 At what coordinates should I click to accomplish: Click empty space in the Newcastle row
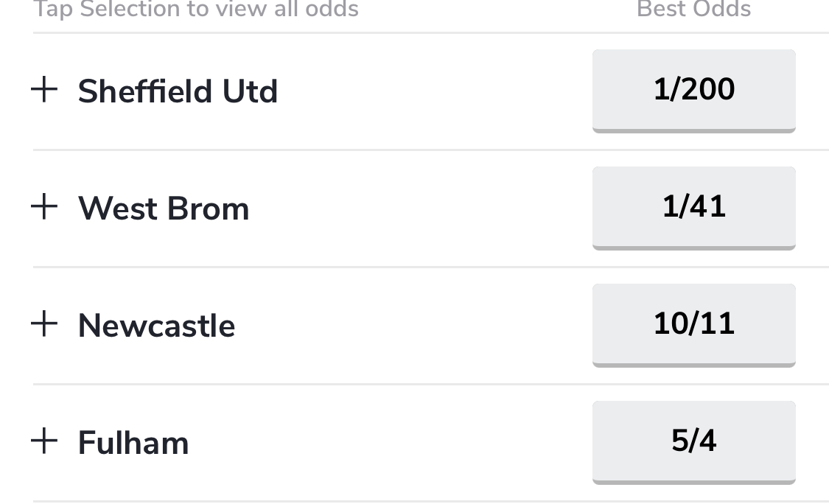point(413,325)
